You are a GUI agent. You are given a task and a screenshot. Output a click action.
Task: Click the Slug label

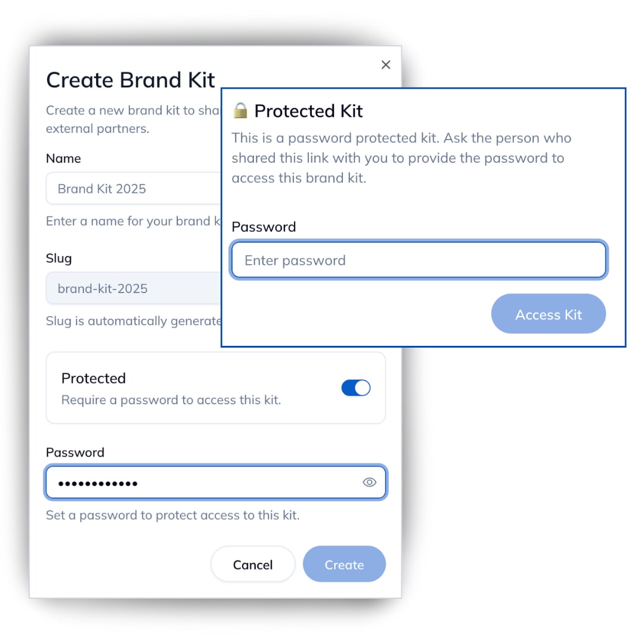58,258
